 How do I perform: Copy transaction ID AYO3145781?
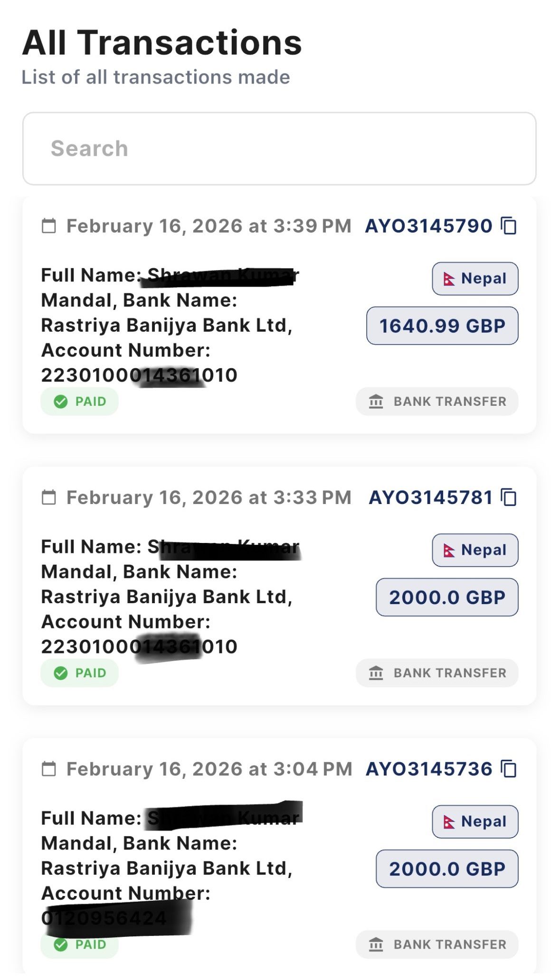coord(509,497)
